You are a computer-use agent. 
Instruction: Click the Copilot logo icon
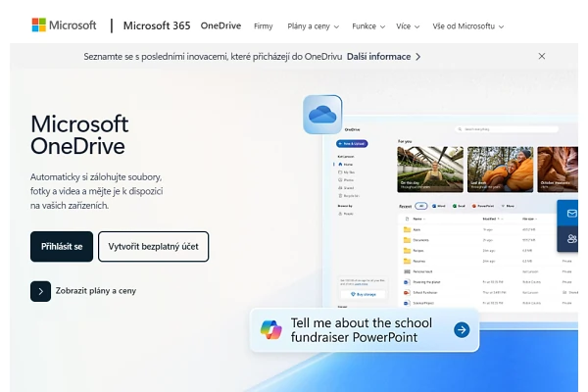click(x=271, y=329)
